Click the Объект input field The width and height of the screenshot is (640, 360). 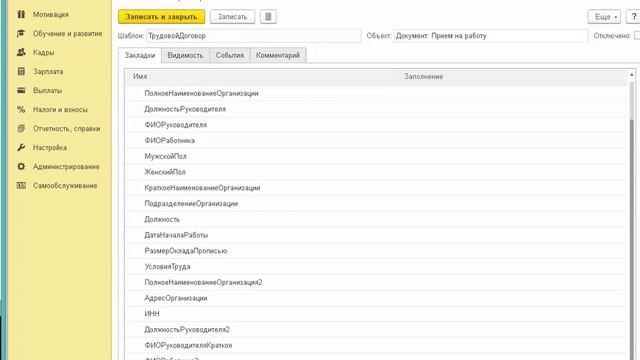coord(491,36)
